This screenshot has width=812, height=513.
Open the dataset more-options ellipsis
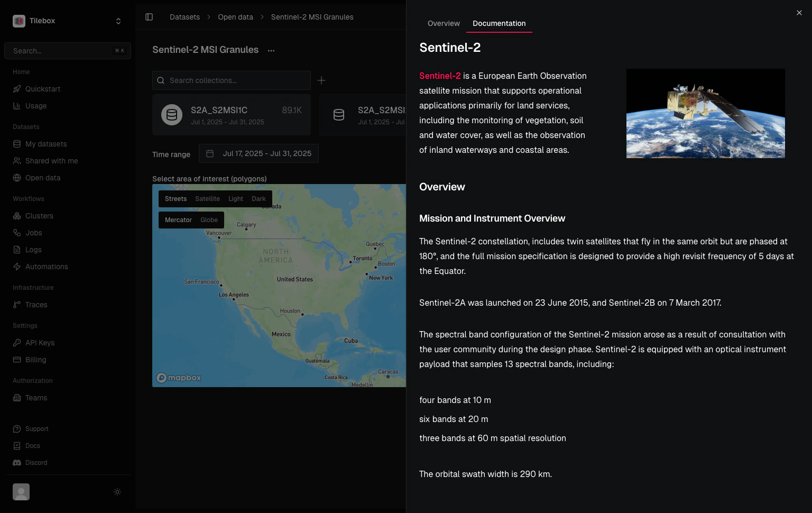(x=271, y=50)
